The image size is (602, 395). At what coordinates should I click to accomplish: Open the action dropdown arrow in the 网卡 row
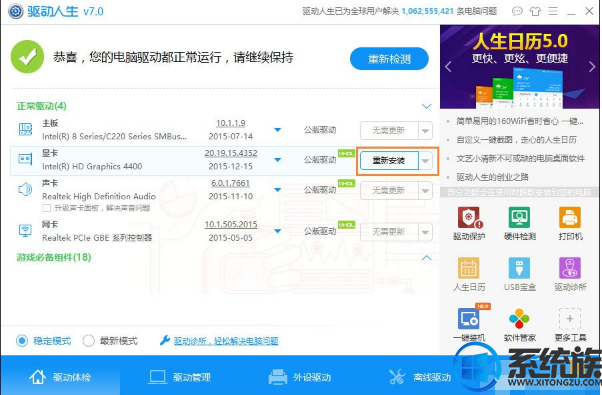tap(425, 232)
